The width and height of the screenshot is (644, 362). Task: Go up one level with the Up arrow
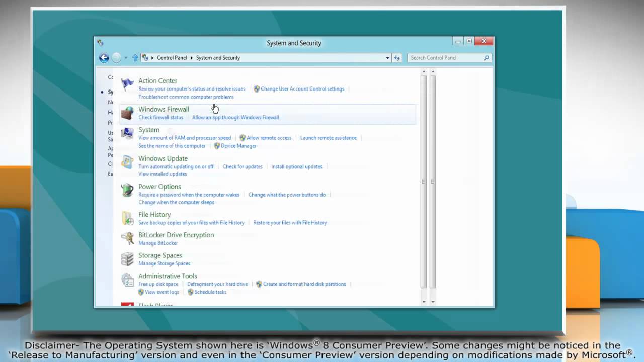[x=135, y=58]
